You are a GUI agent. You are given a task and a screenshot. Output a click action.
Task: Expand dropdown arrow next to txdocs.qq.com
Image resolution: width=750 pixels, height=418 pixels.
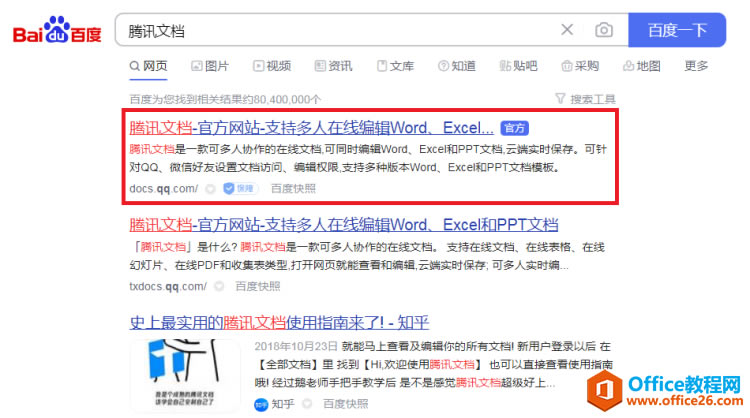219,286
